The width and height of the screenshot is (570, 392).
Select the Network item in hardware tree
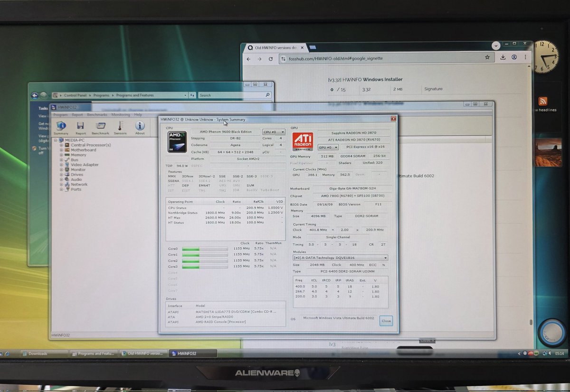pos(79,185)
